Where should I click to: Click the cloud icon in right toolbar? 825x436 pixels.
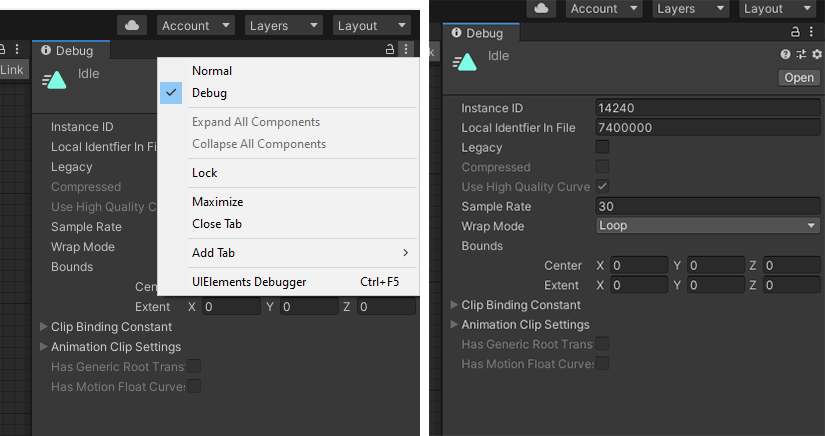click(x=541, y=8)
